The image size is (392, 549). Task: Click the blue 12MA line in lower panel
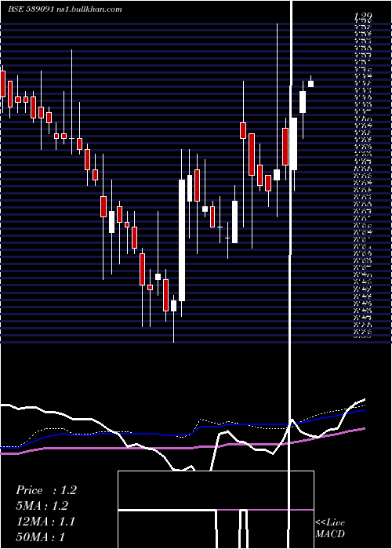(182, 435)
